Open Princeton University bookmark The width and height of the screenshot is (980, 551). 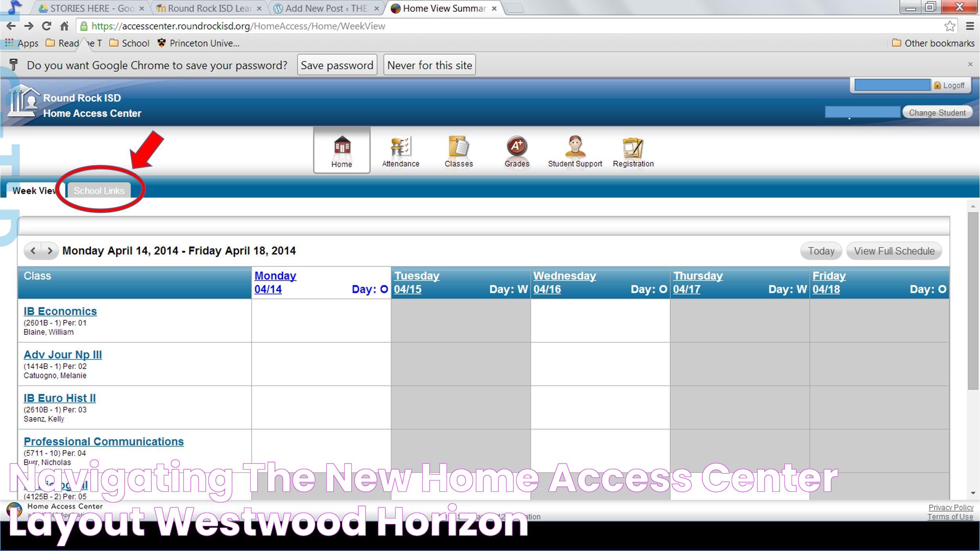click(199, 43)
